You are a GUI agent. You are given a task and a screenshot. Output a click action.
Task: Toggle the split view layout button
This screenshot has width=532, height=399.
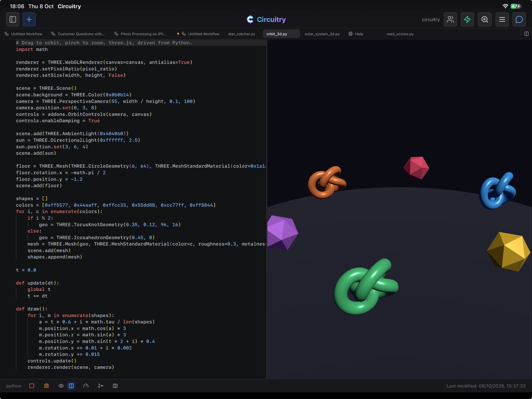[x=71, y=386]
